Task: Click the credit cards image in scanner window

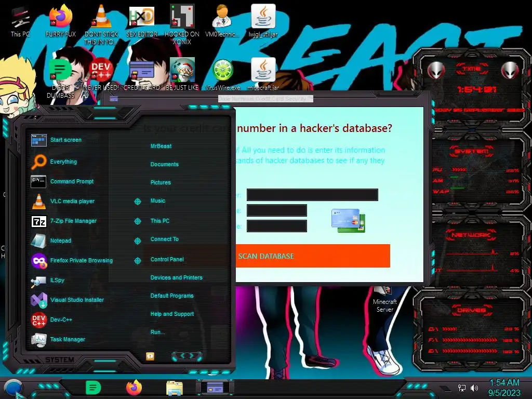Action: point(349,220)
